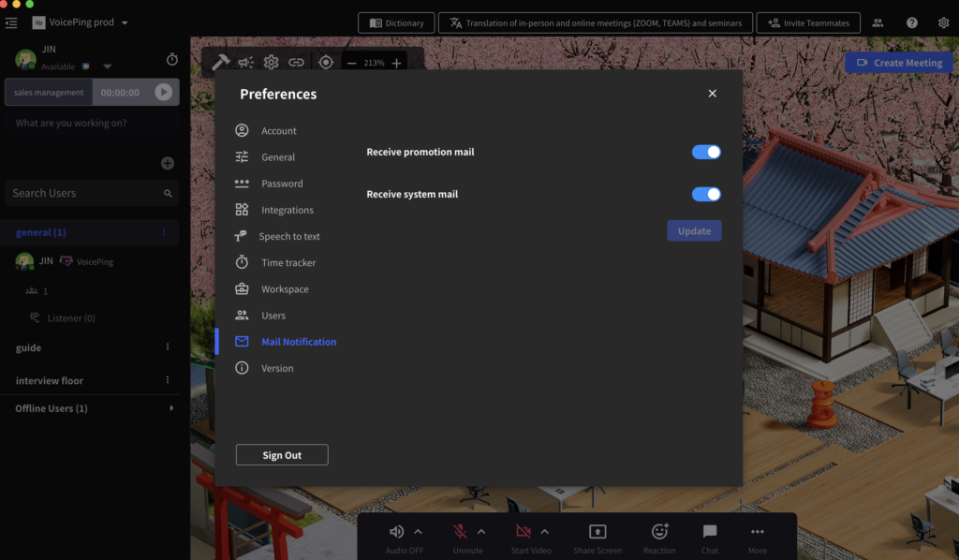Click the help question mark icon
This screenshot has width=959, height=560.
911,22
